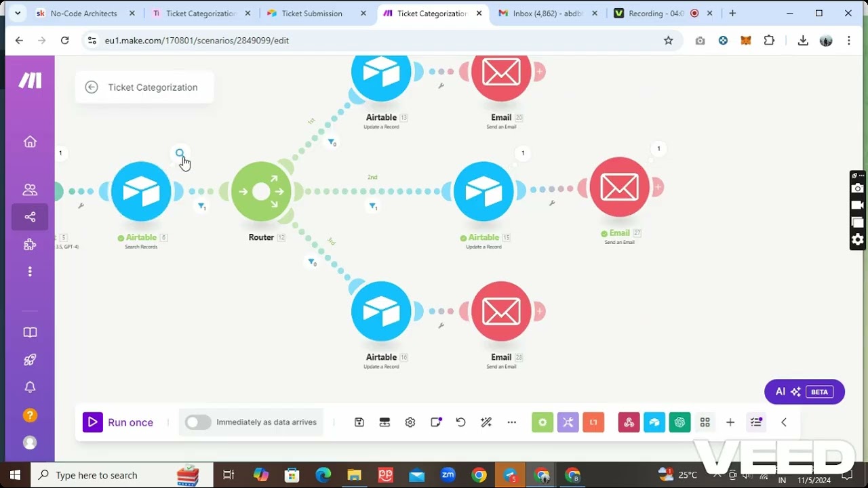Switch to the Recording tab

[656, 13]
